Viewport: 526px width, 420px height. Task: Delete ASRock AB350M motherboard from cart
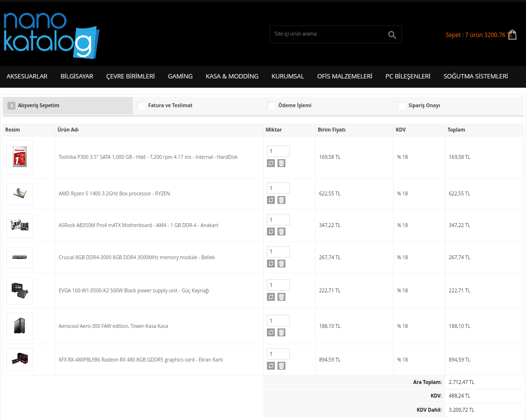click(282, 231)
